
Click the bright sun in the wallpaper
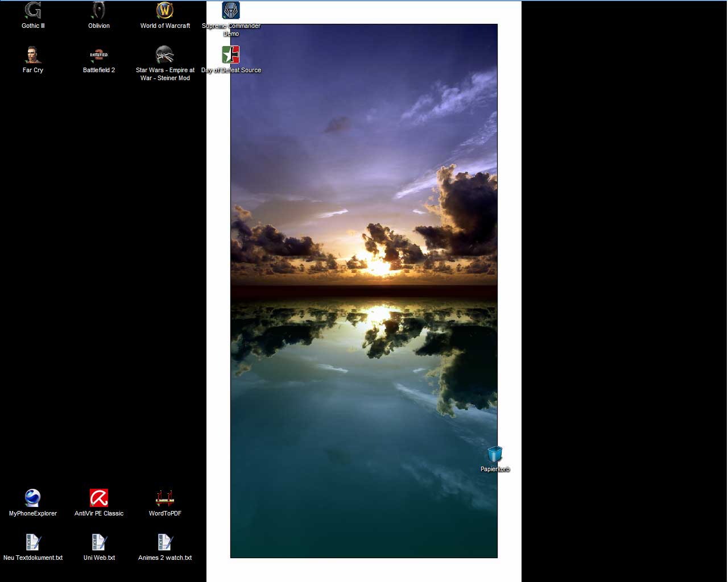379,266
